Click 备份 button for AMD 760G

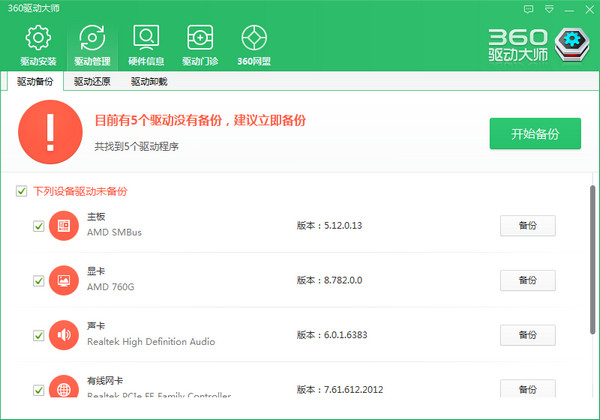point(528,280)
